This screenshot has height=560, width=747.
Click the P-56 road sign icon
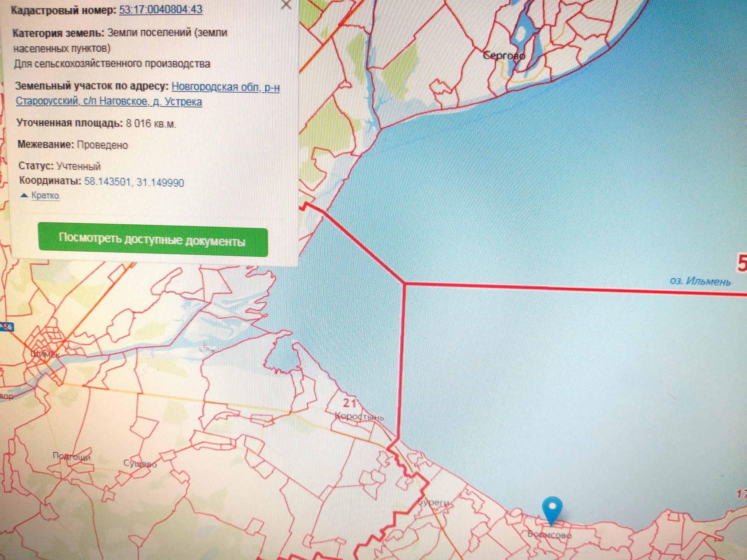(x=6, y=327)
